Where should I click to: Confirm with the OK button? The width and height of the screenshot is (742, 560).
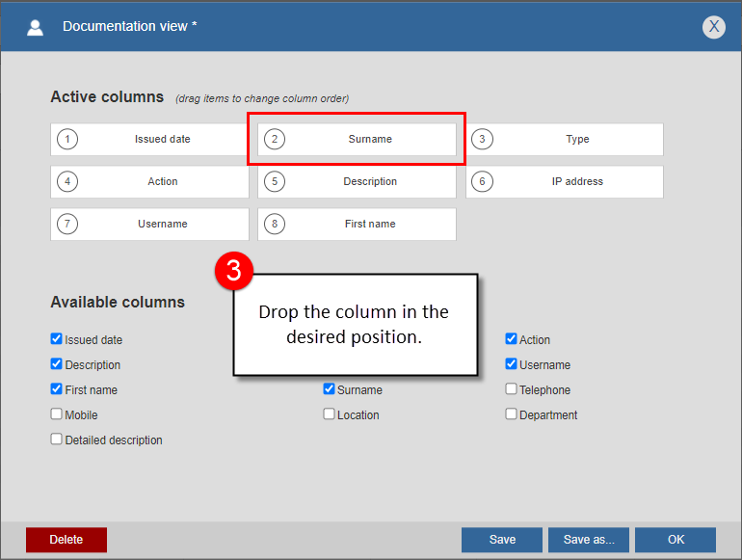tap(676, 540)
